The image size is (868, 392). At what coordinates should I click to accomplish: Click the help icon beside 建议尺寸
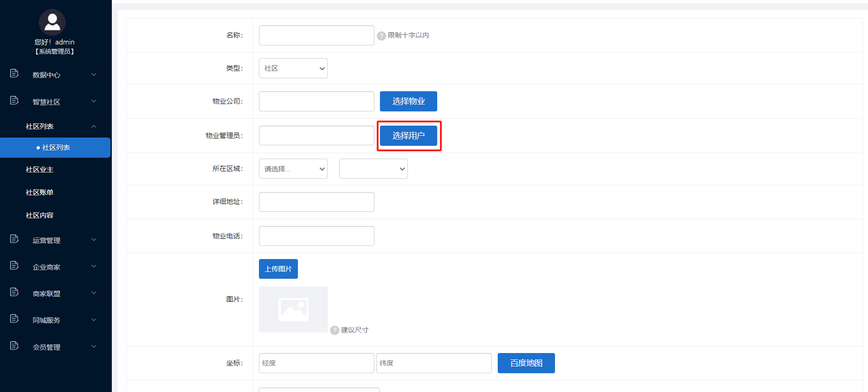point(335,330)
